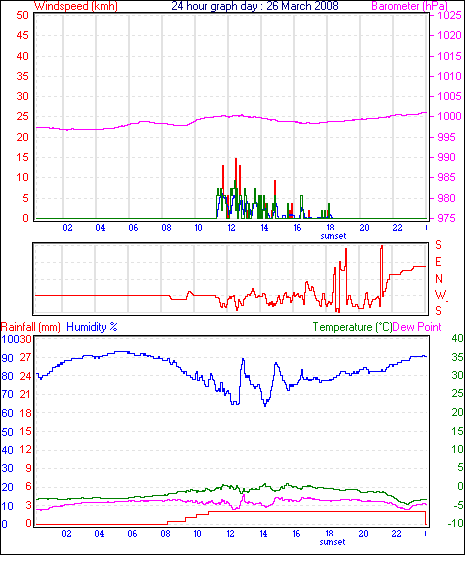Click the 06 hour tick on bottom graph

(x=132, y=534)
